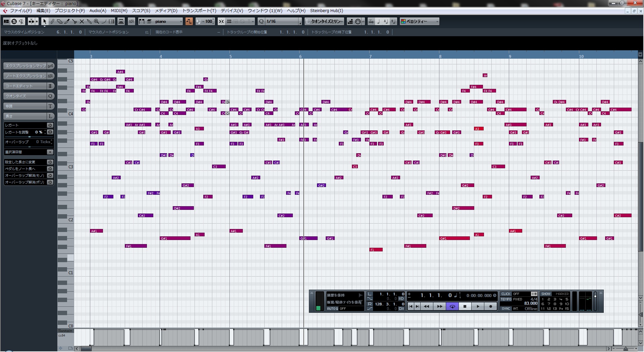The width and height of the screenshot is (644, 352).
Task: Open the トランスポート(T) menu
Action: [199, 11]
